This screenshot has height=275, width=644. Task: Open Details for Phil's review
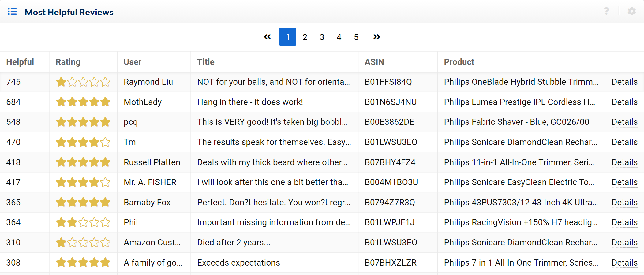click(624, 222)
